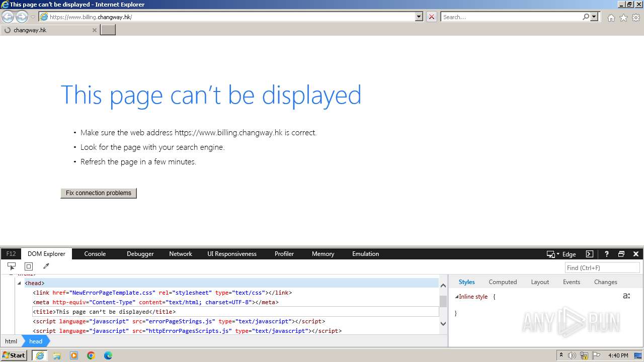Toggle the DOM element highlighting box icon
The image size is (644, 362).
tap(29, 266)
